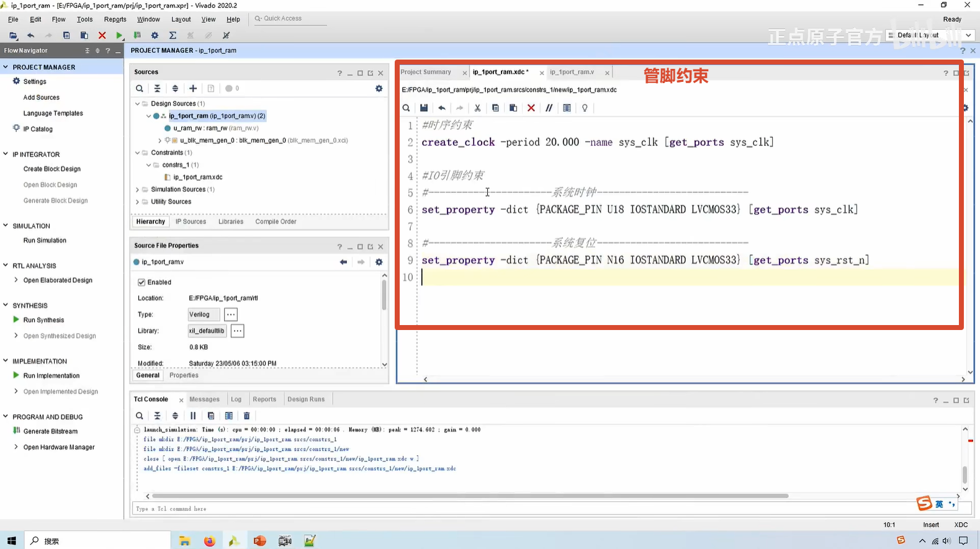Go to previous source in File Properties
Screen dimensions: 980x549
343,262
